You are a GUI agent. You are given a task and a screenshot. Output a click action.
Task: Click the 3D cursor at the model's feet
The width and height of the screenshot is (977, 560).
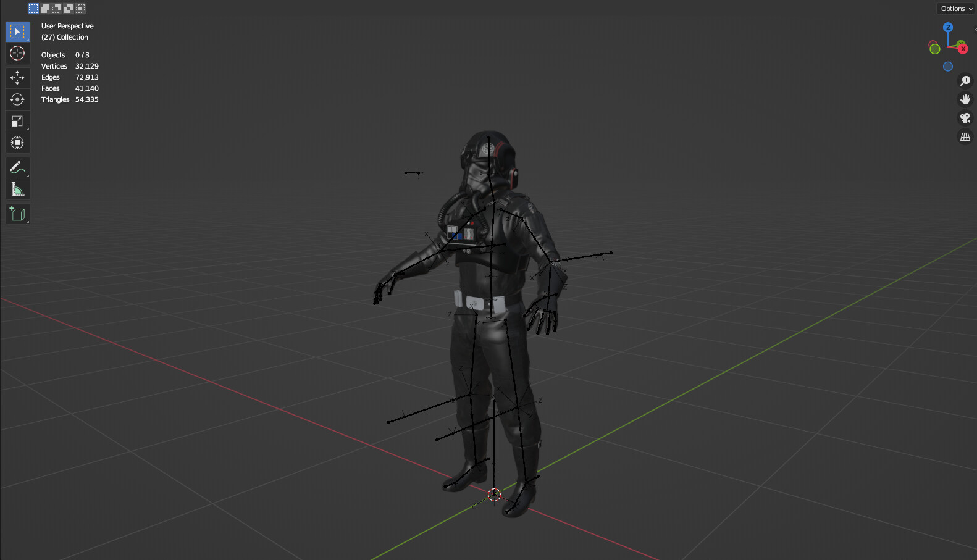coord(494,495)
